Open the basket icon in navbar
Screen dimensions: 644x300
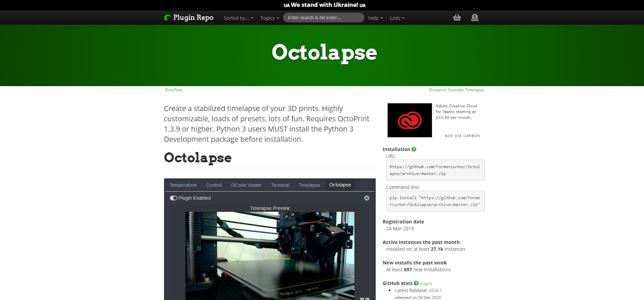point(457,18)
